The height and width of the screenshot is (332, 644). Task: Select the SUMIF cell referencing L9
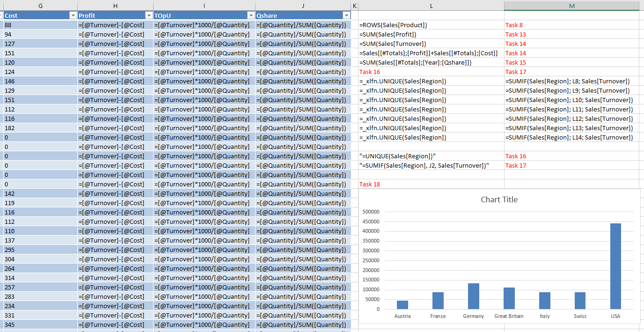(x=571, y=90)
